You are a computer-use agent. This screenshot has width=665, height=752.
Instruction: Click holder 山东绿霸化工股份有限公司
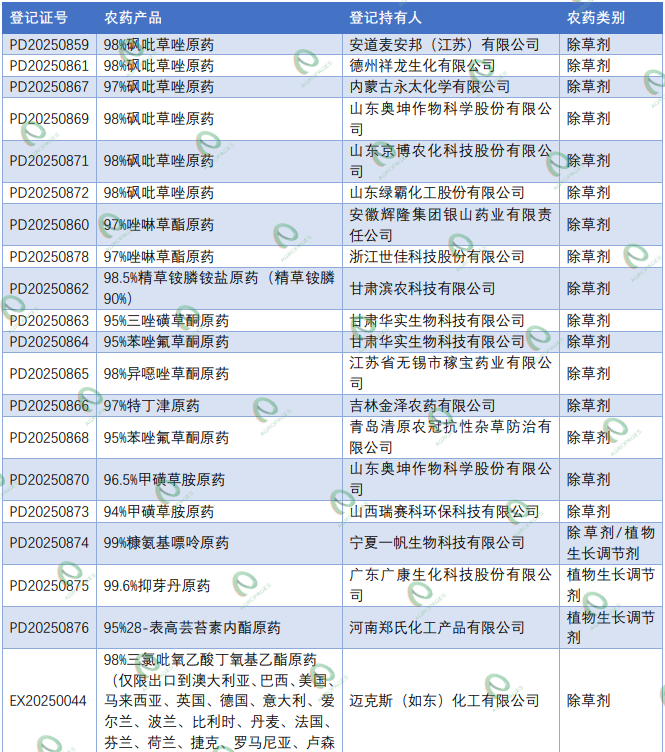pyautogui.click(x=437, y=193)
